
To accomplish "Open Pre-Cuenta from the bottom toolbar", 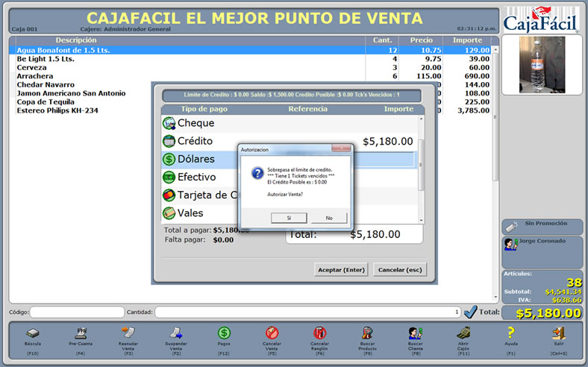I will pos(81,333).
